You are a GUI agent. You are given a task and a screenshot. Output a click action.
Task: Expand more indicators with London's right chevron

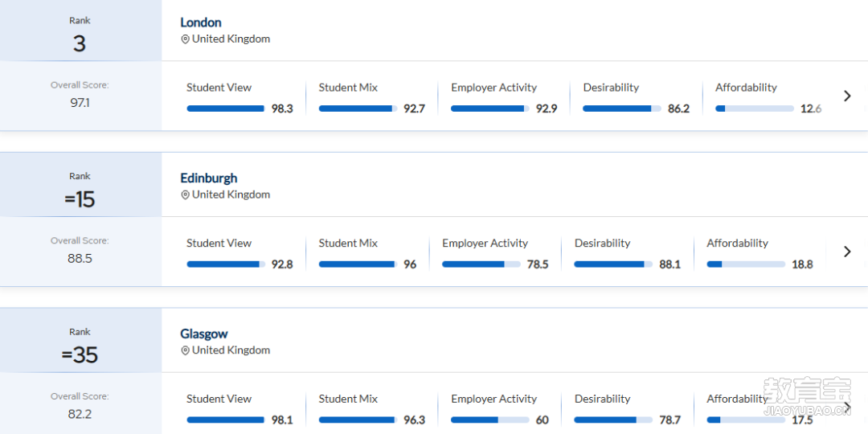tap(847, 96)
